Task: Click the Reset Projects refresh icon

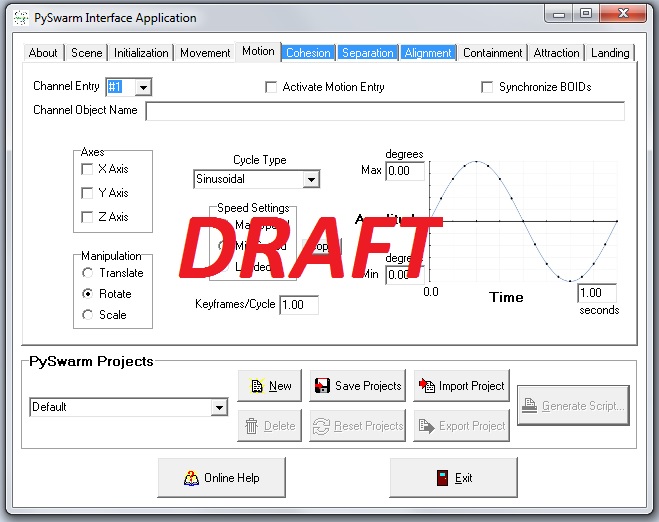Action: click(x=321, y=426)
